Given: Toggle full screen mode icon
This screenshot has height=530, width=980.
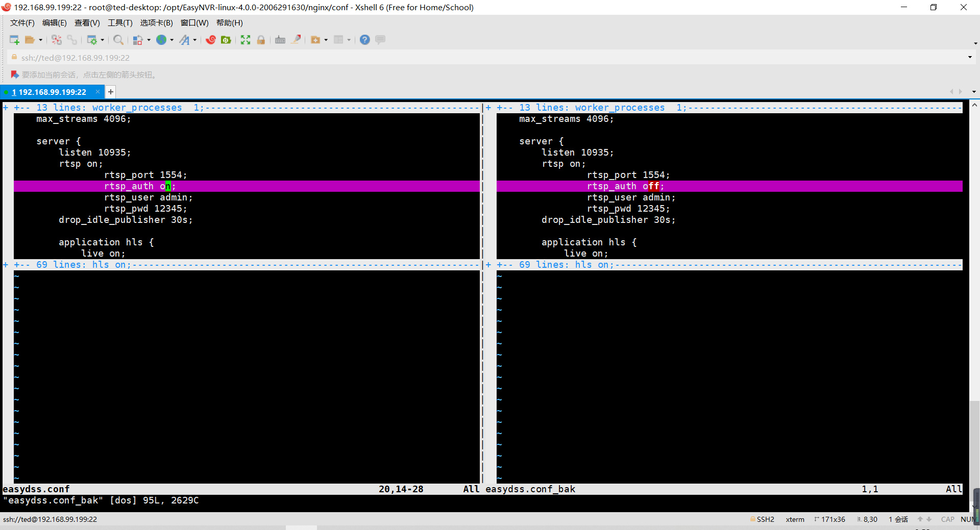Looking at the screenshot, I should [x=246, y=40].
